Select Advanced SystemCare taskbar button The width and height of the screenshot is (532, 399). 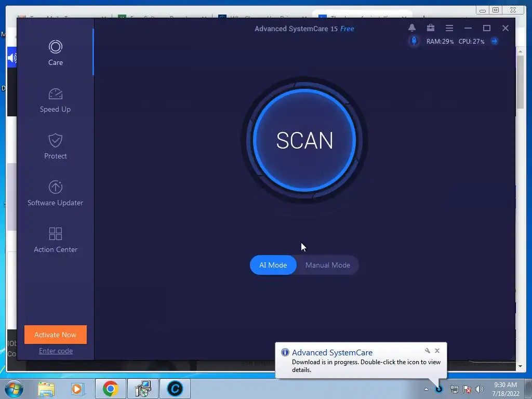click(x=175, y=389)
